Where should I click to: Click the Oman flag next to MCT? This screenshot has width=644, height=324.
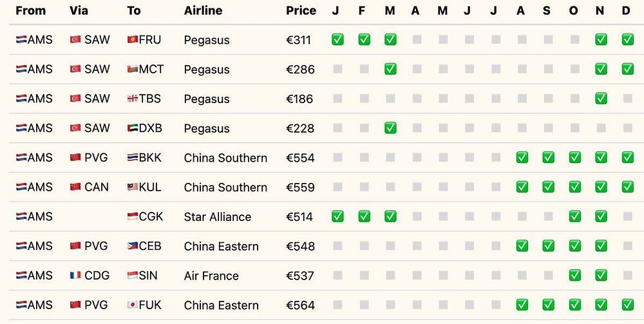[133, 70]
